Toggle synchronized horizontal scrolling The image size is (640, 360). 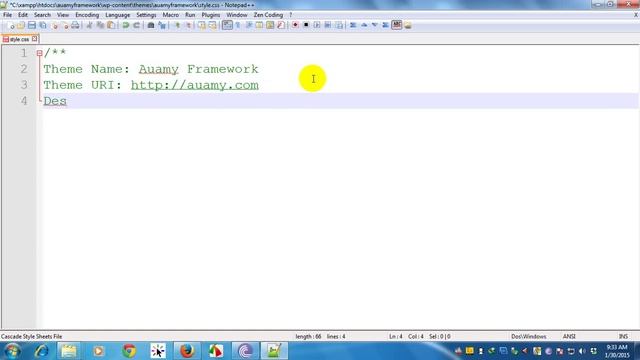coord(212,25)
